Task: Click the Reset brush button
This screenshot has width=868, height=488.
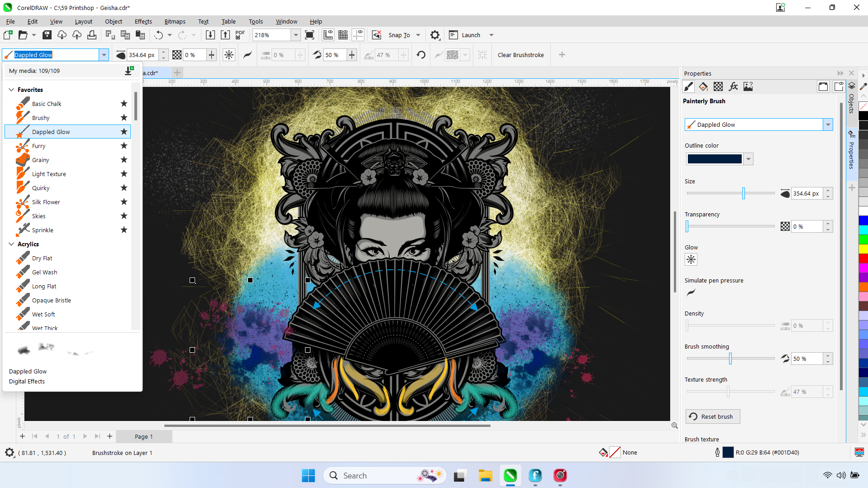Action: click(712, 416)
